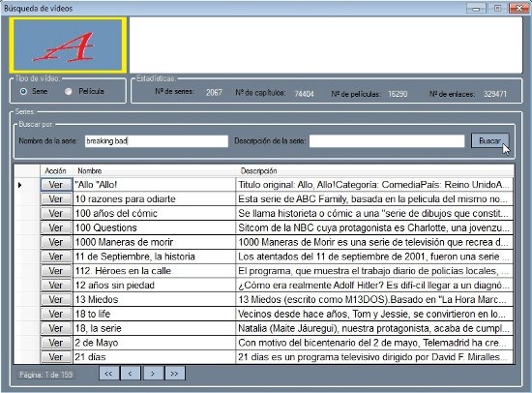Image resolution: width=532 pixels, height=393 pixels.
Task: Click the Descripción column header
Action: [374, 171]
